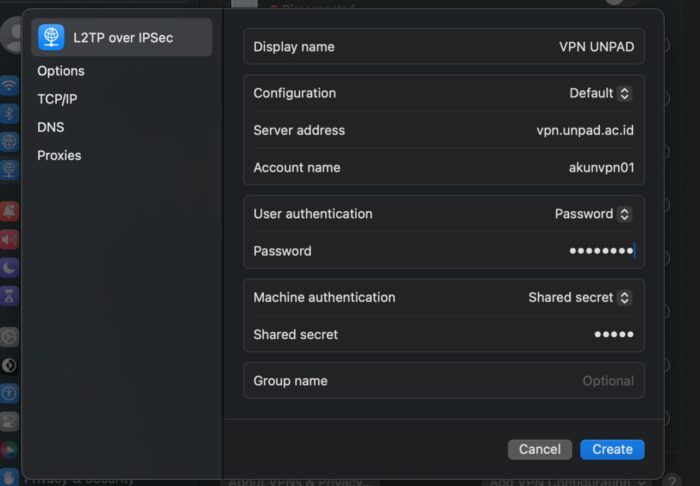Select the L2TP over IPSec sidebar item
Image resolution: width=700 pixels, height=486 pixels.
pyautogui.click(x=121, y=37)
